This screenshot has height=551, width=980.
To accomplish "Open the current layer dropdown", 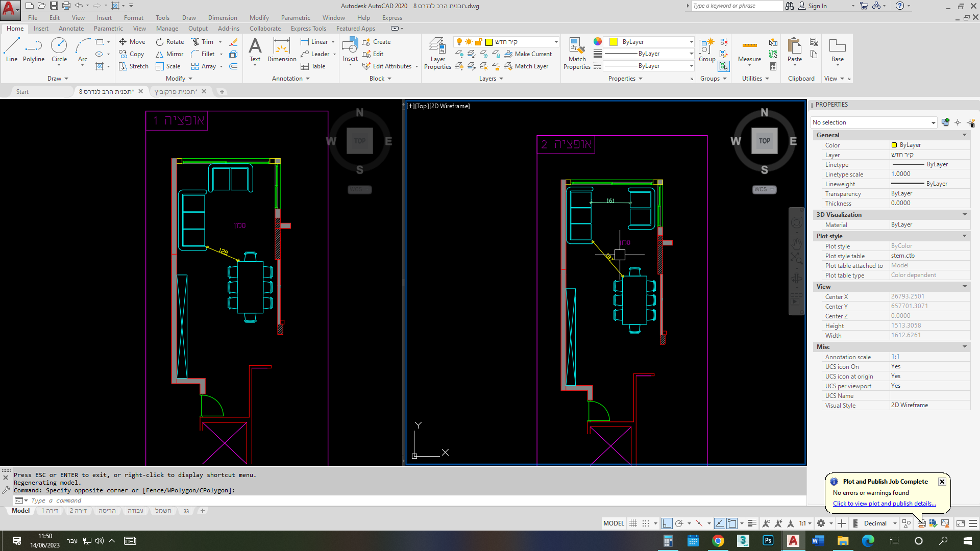I will 556,42.
